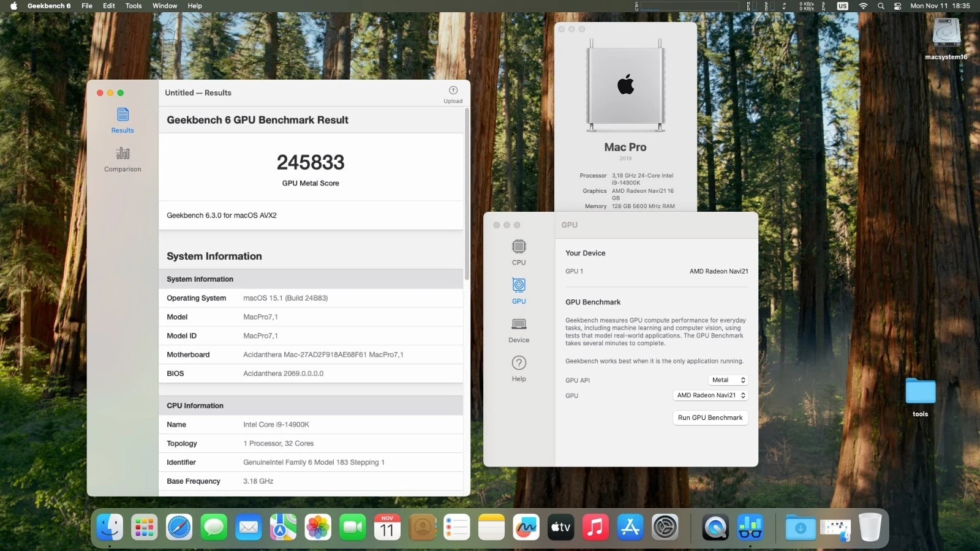This screenshot has height=551, width=980.
Task: Select '1 Processor, 32 Cores' topology value
Action: point(279,444)
